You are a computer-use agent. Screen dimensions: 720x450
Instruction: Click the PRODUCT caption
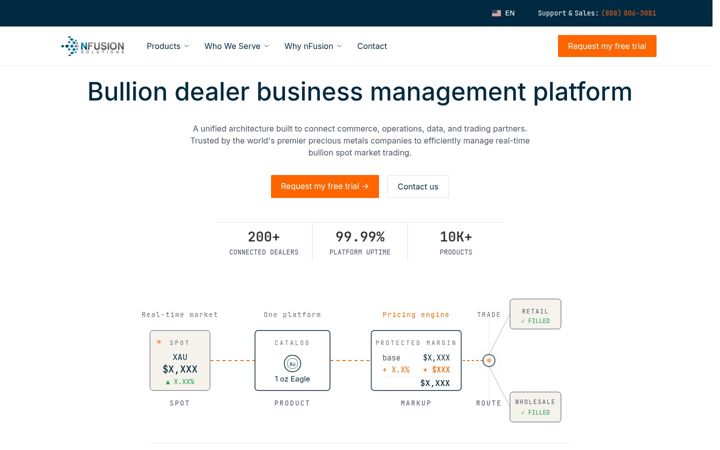tap(292, 403)
